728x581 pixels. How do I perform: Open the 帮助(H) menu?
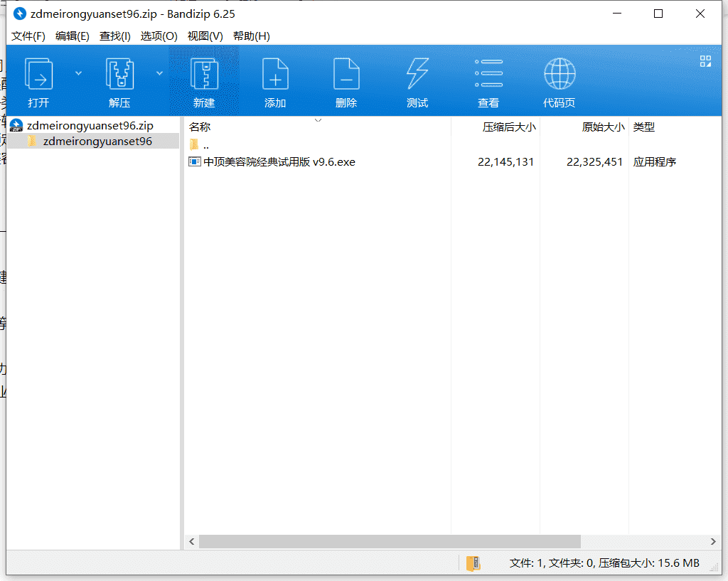point(251,36)
